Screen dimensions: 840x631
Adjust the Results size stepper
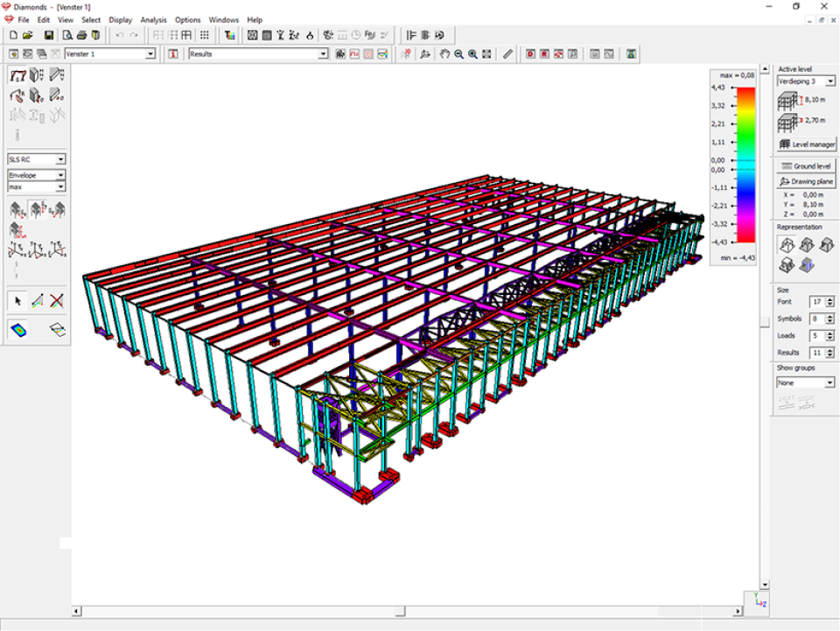pos(829,353)
